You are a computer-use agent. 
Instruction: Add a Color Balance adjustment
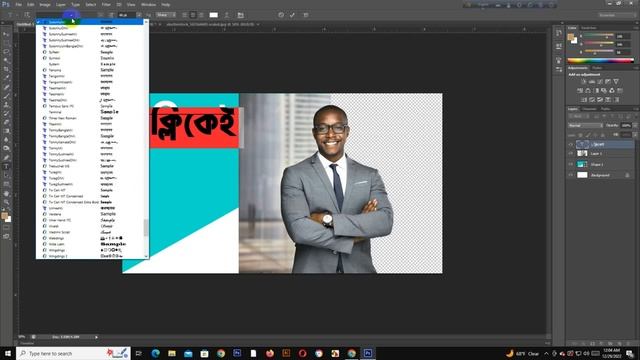[x=588, y=91]
